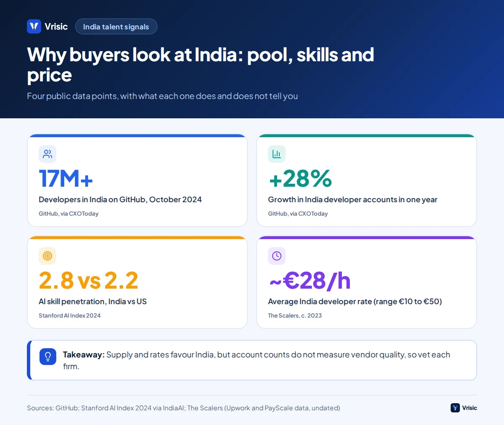The height and width of the screenshot is (425, 504).
Task: Click the clock icon above ~€28/h
Action: click(x=277, y=256)
